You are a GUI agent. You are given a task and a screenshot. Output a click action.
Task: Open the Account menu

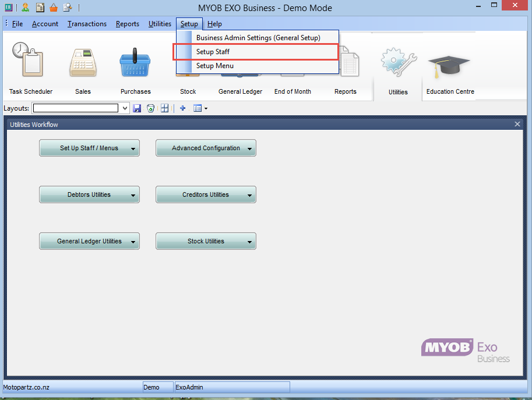pos(45,24)
